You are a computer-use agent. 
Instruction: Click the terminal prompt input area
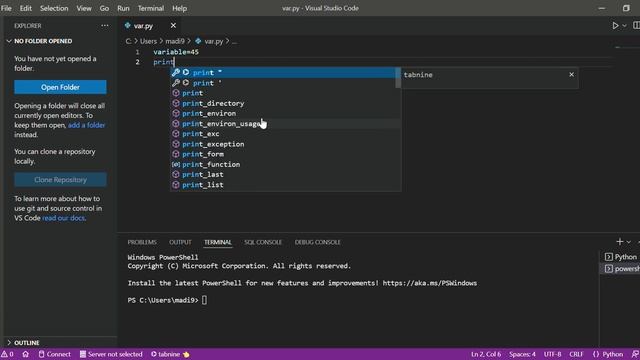(204, 300)
